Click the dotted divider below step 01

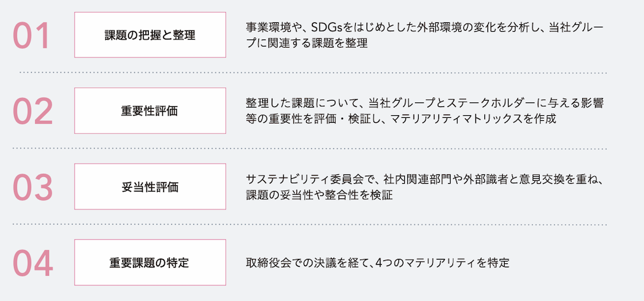(x=313, y=73)
